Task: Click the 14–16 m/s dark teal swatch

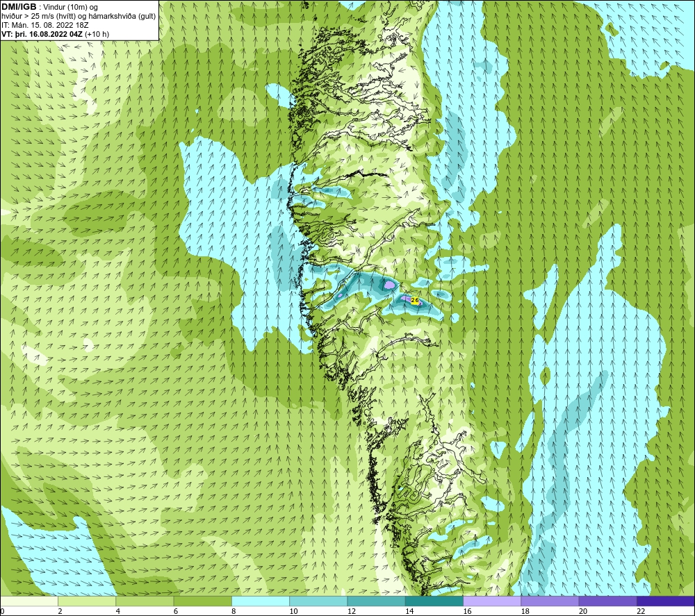Action: point(434,601)
